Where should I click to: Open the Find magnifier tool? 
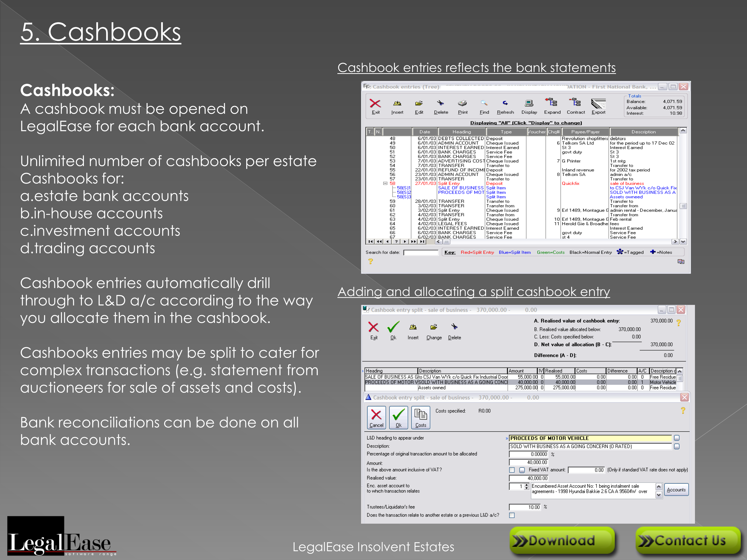pos(484,103)
